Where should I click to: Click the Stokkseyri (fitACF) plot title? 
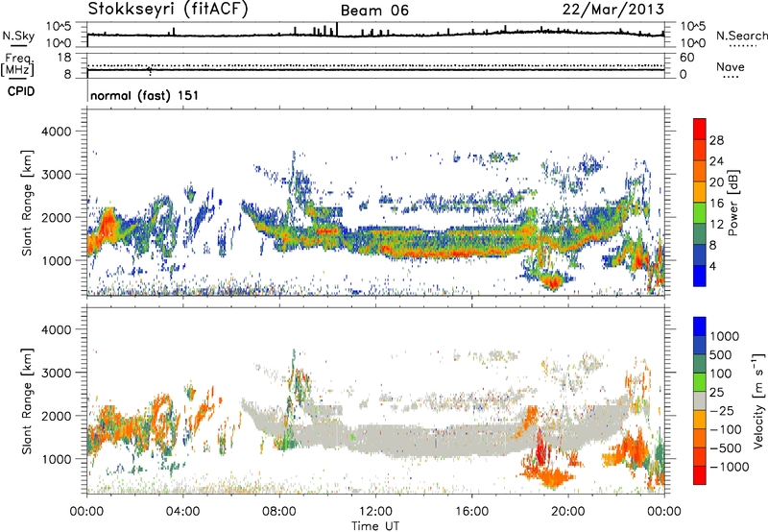[x=168, y=9]
